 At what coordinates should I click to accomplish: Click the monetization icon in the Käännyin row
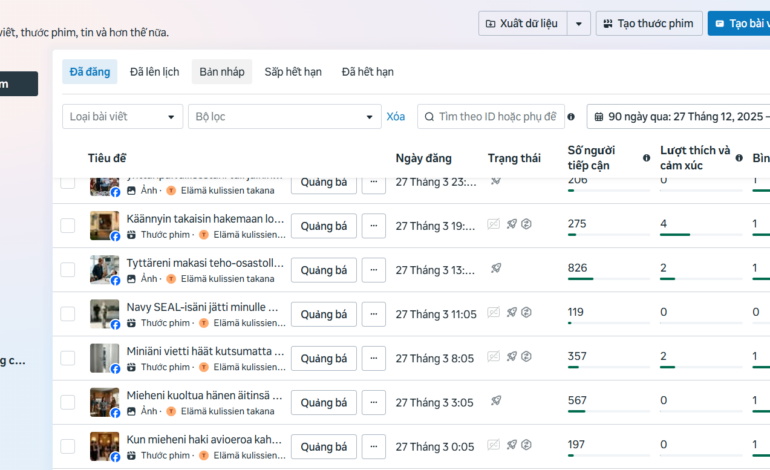point(526,225)
